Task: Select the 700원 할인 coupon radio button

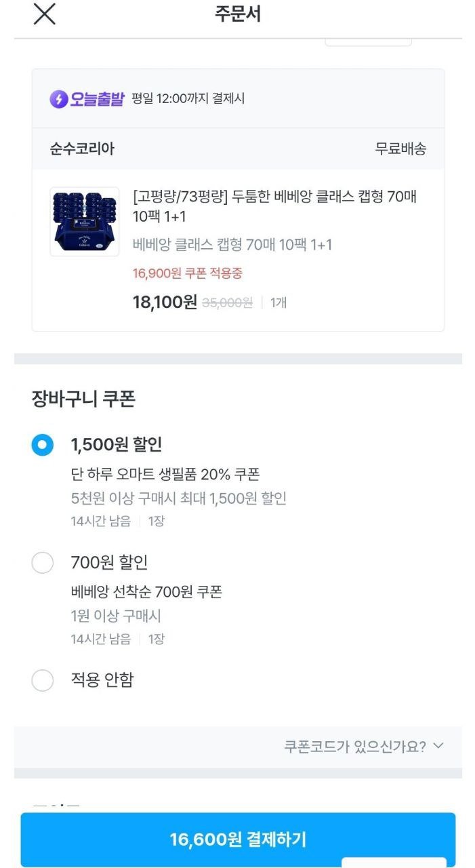Action: (x=43, y=563)
